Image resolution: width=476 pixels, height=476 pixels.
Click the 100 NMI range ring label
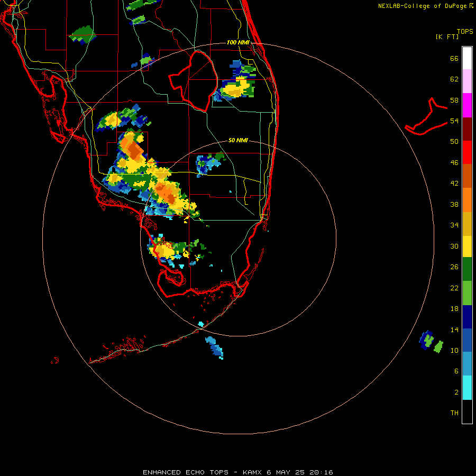click(x=238, y=42)
